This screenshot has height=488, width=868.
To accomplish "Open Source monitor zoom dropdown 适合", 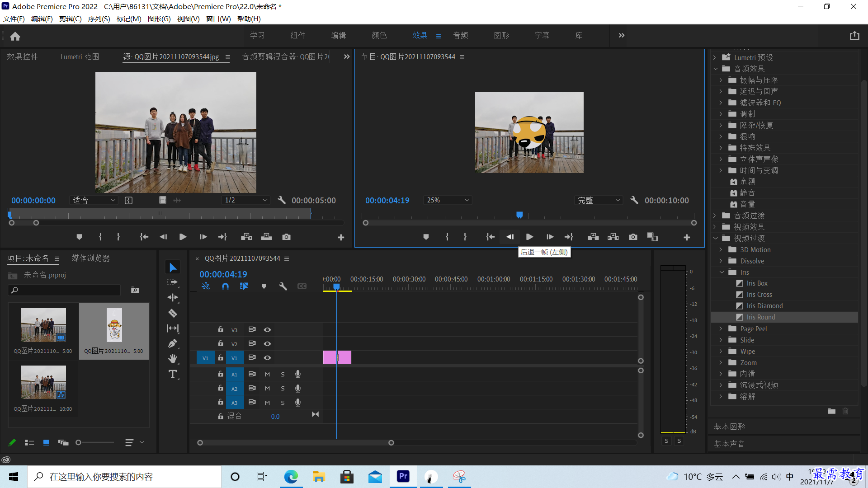I will pyautogui.click(x=94, y=200).
